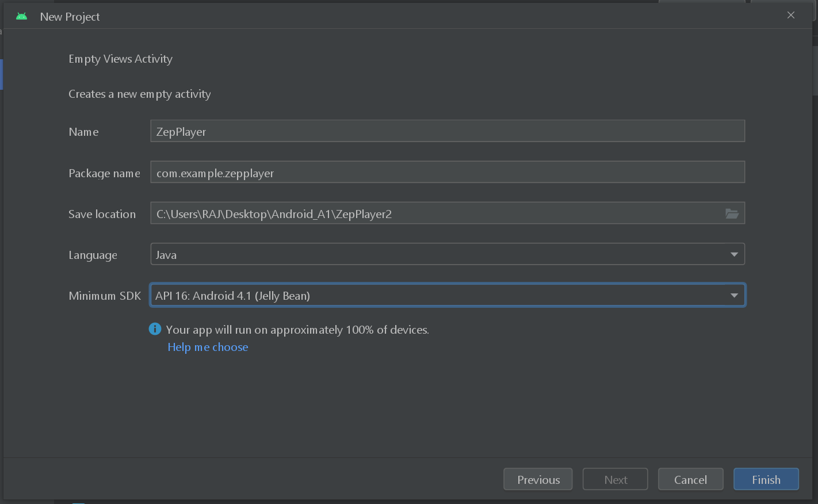This screenshot has width=818, height=504.
Task: Open the Minimum SDK dropdown arrow
Action: tap(734, 296)
